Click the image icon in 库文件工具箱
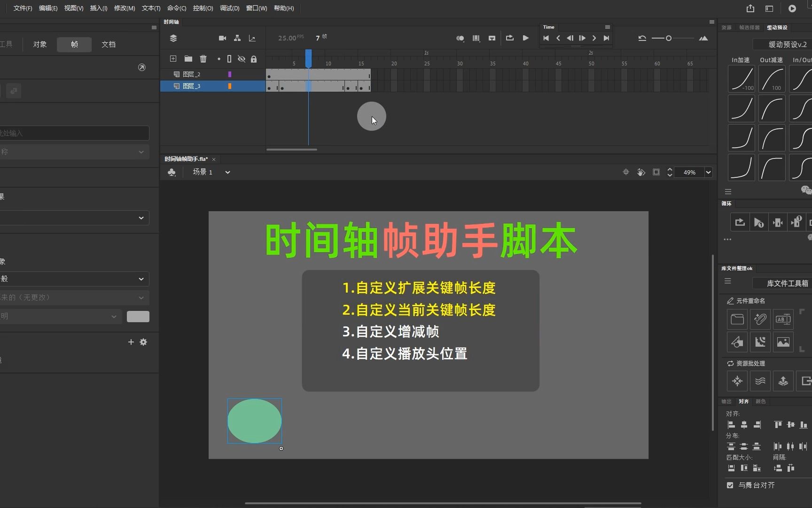 [783, 342]
